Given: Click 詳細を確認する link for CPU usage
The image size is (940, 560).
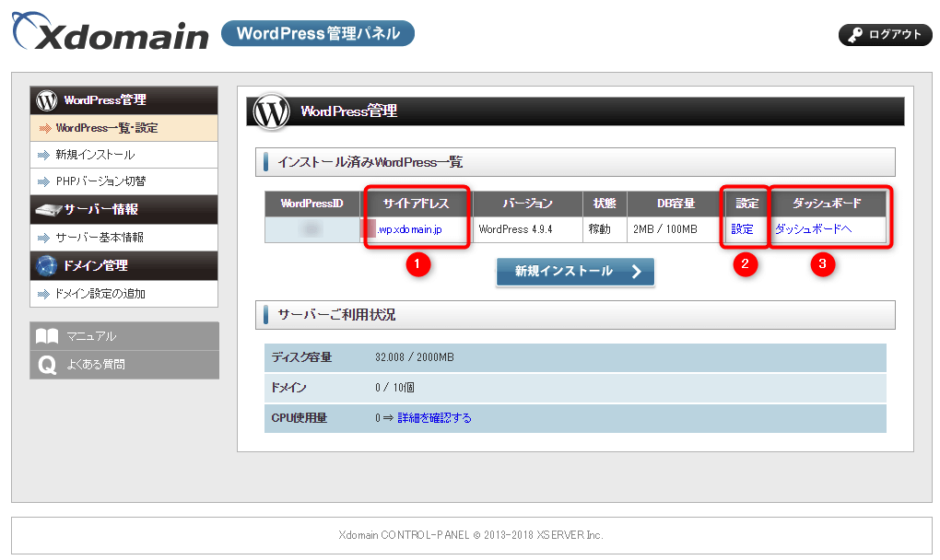Looking at the screenshot, I should (x=434, y=418).
